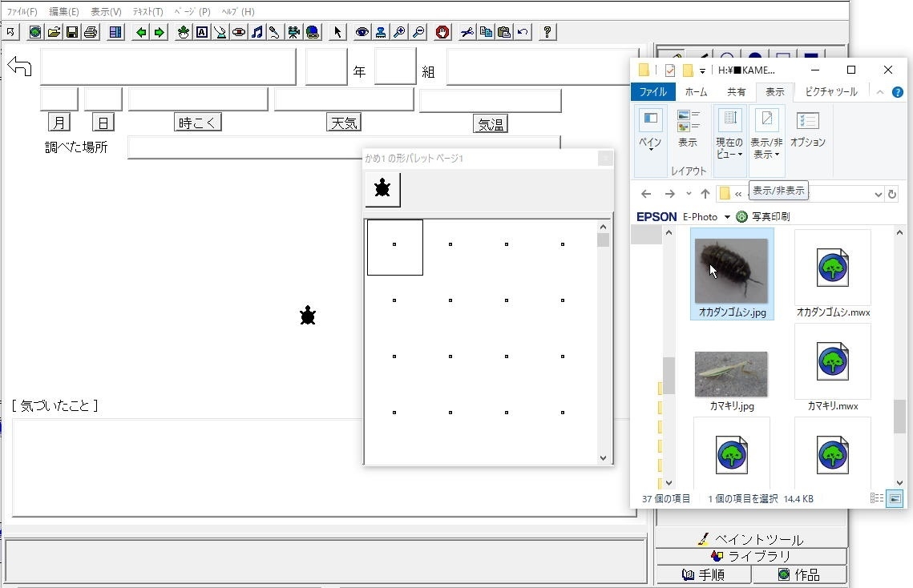Select the text box 'A' tool
Viewport: 913px width, 588px height.
click(202, 32)
